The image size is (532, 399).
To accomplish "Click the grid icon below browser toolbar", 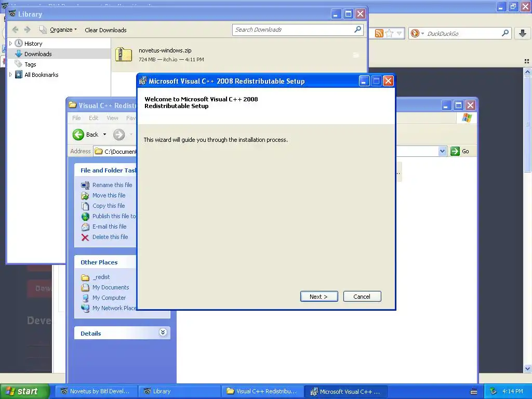I will point(527,61).
